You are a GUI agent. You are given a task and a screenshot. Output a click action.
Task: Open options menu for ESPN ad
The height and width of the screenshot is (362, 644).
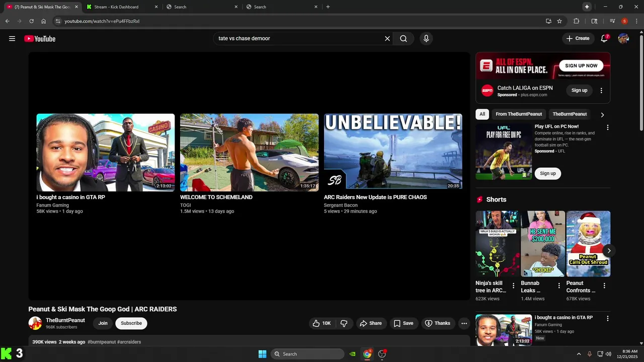coord(601,90)
